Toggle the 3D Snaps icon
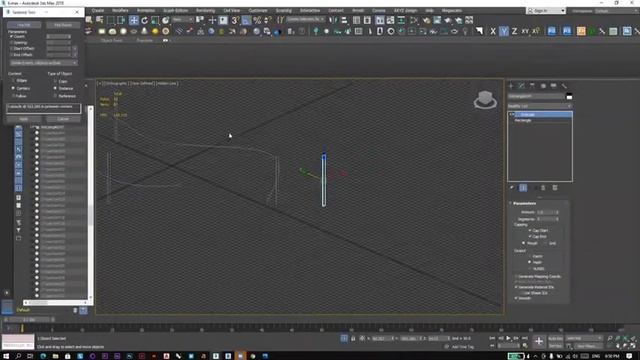Screen dimensions: 640x360 click(235, 20)
